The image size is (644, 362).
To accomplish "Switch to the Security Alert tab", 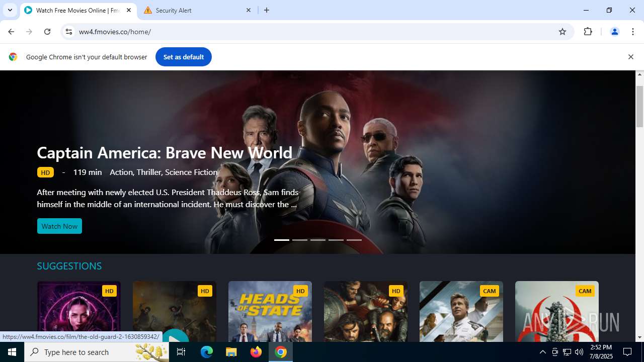I will point(197,10).
